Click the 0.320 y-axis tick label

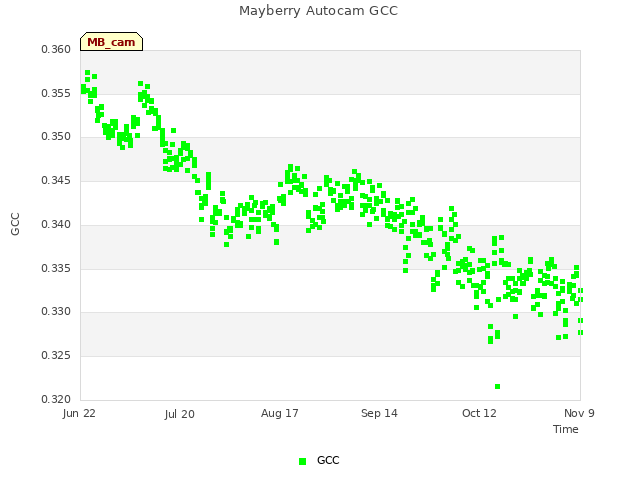pos(56,399)
